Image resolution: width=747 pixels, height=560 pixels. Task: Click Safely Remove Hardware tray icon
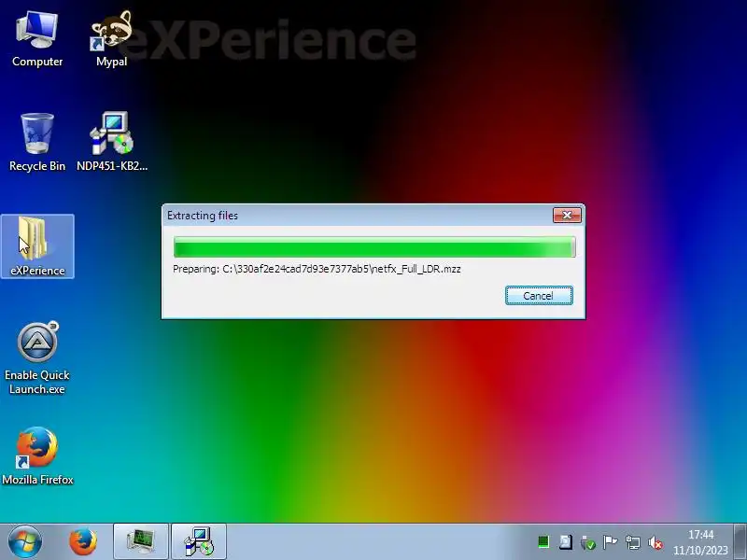click(588, 542)
